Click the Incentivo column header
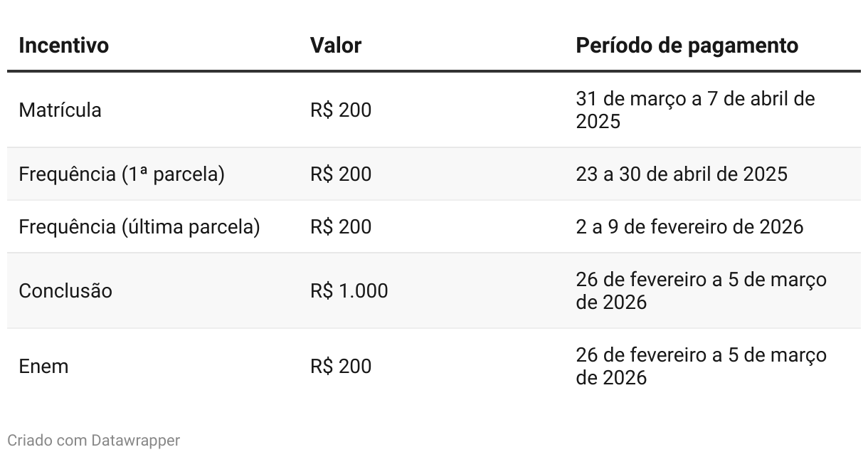868x457 pixels. [63, 46]
